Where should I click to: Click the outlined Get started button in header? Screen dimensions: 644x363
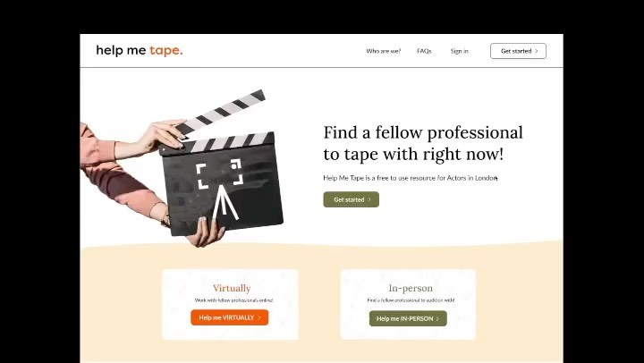(518, 51)
